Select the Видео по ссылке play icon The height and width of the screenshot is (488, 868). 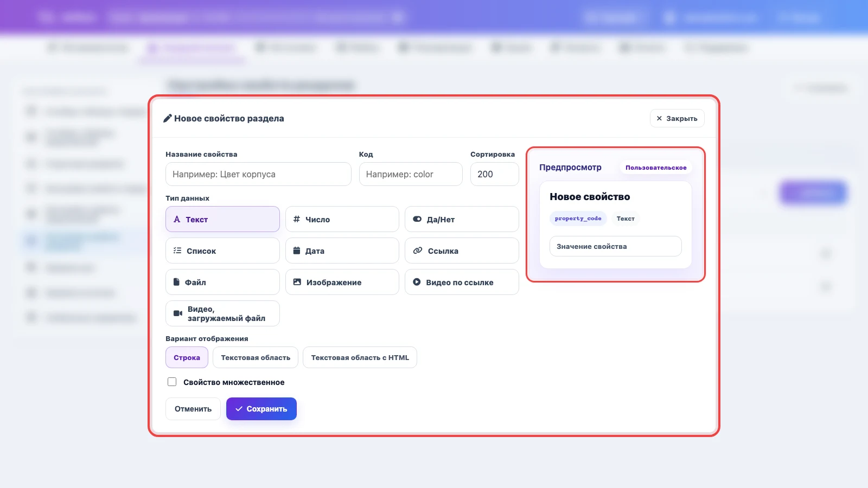pyautogui.click(x=417, y=282)
